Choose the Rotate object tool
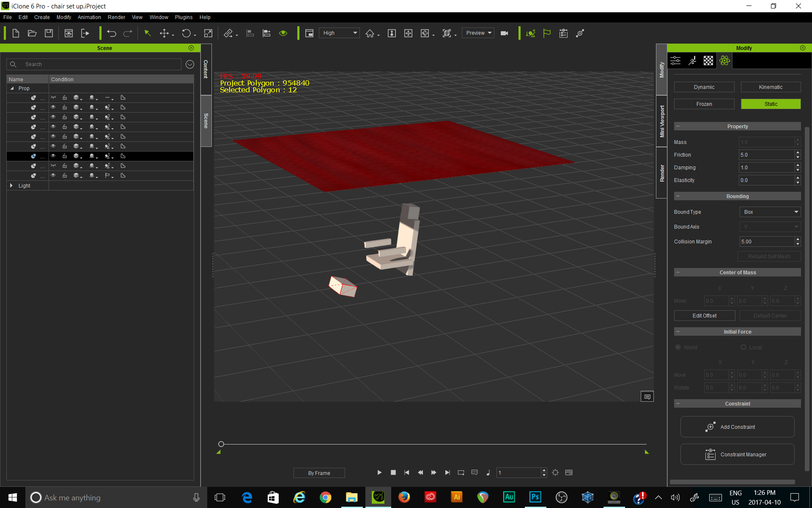The image size is (812, 508). [186, 33]
